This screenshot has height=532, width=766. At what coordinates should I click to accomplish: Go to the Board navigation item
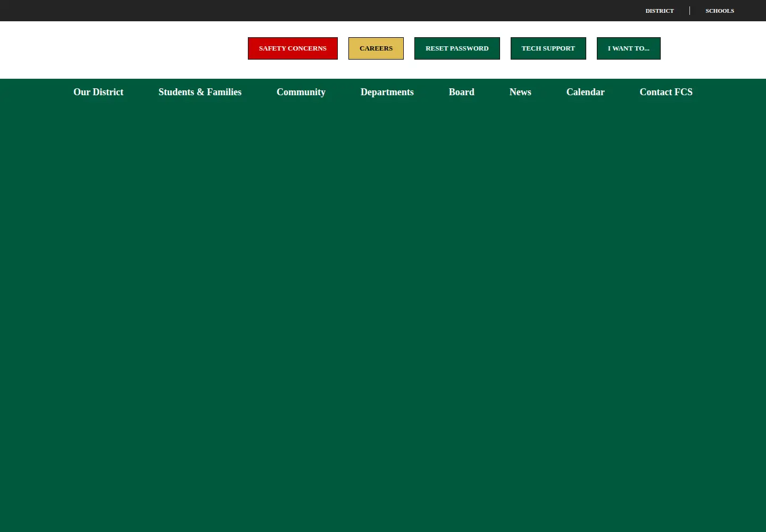click(462, 92)
